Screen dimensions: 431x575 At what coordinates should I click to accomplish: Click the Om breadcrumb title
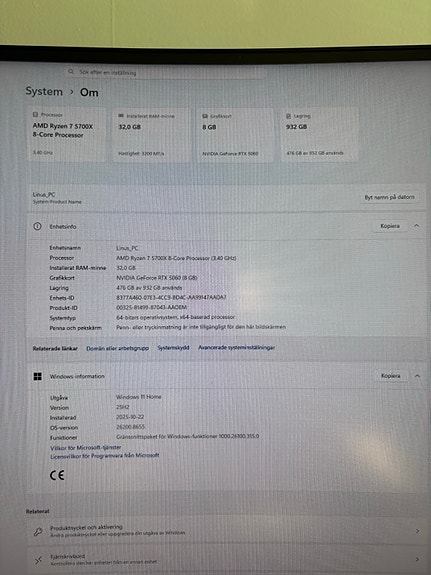[x=89, y=92]
